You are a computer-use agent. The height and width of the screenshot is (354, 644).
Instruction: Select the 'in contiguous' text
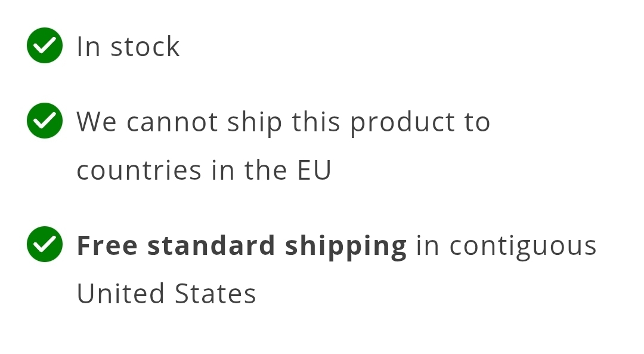click(x=506, y=247)
